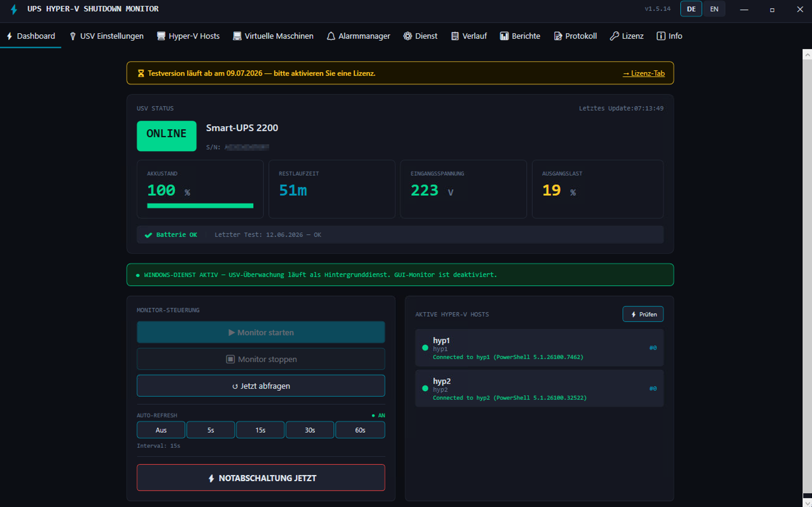Click Jetzt abfragen to poll UPS

click(x=261, y=386)
